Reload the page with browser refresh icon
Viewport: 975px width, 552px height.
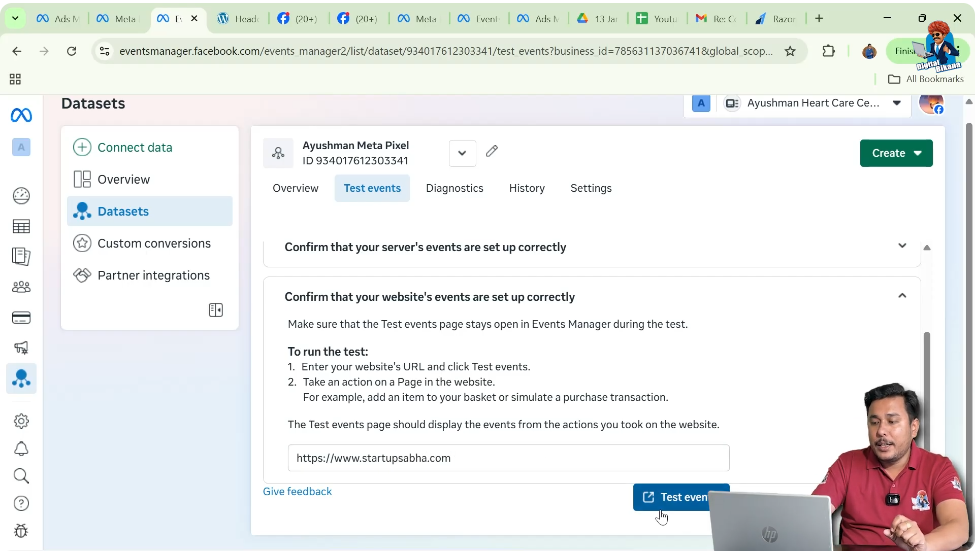[x=72, y=51]
